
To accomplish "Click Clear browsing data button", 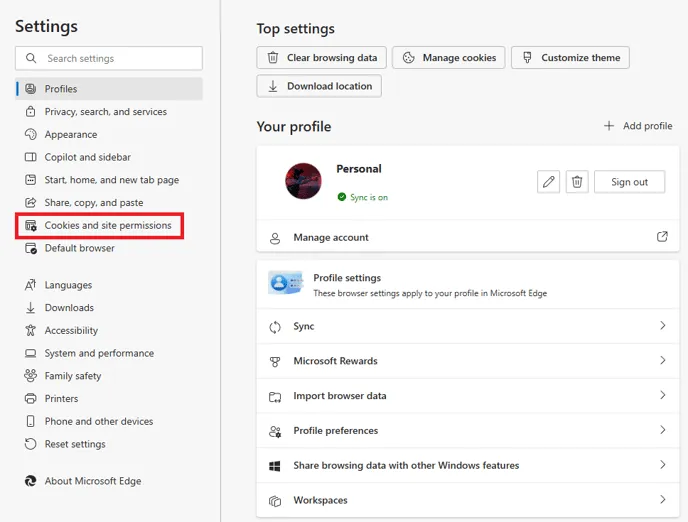I will [x=321, y=57].
